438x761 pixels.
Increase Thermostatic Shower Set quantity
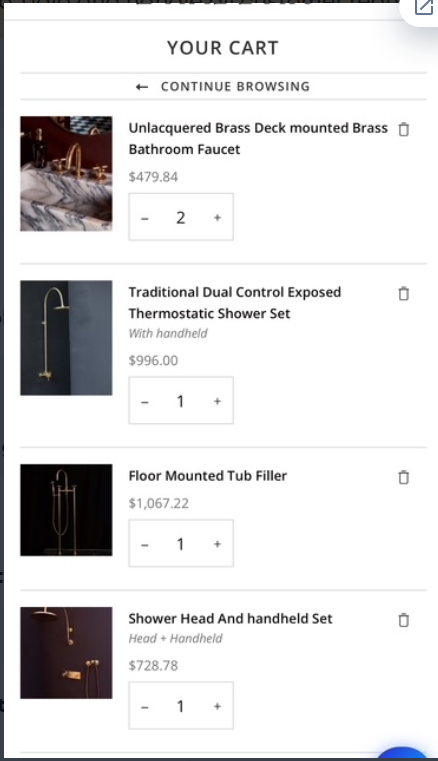point(217,401)
